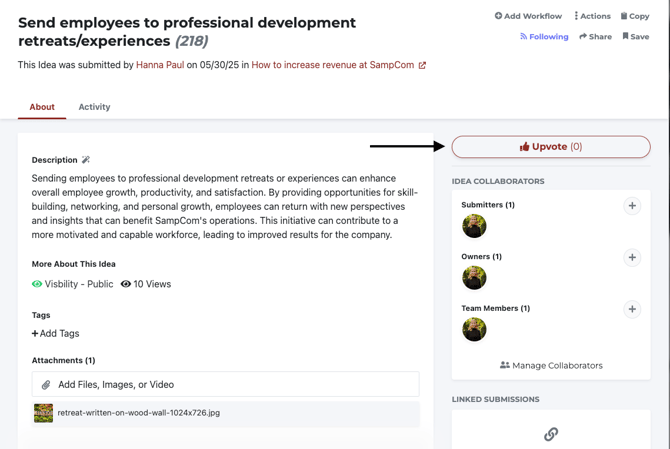The height and width of the screenshot is (449, 670).
Task: Click Manage Collaborators
Action: tap(551, 365)
